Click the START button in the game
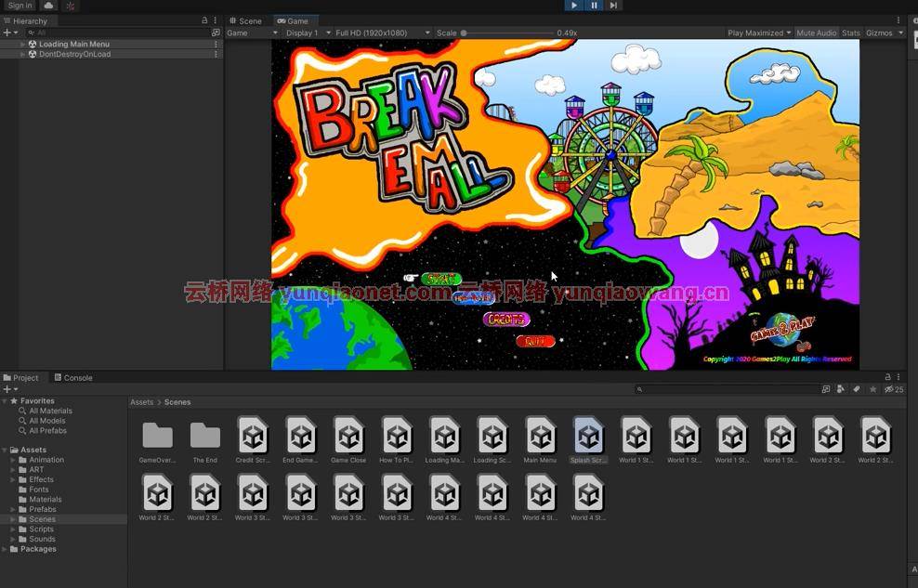Viewport: 918px width, 588px height. (x=440, y=279)
